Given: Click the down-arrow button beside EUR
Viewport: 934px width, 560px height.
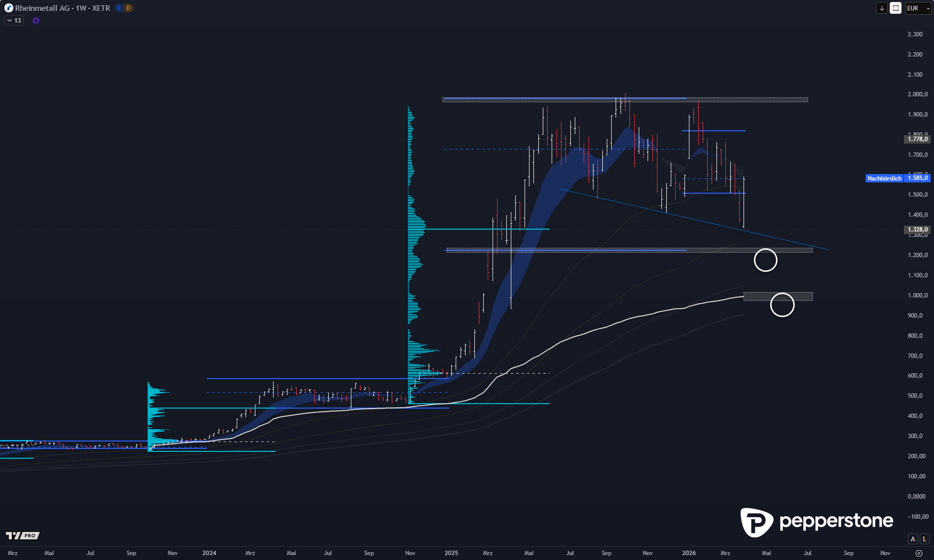Looking at the screenshot, I should (x=882, y=8).
